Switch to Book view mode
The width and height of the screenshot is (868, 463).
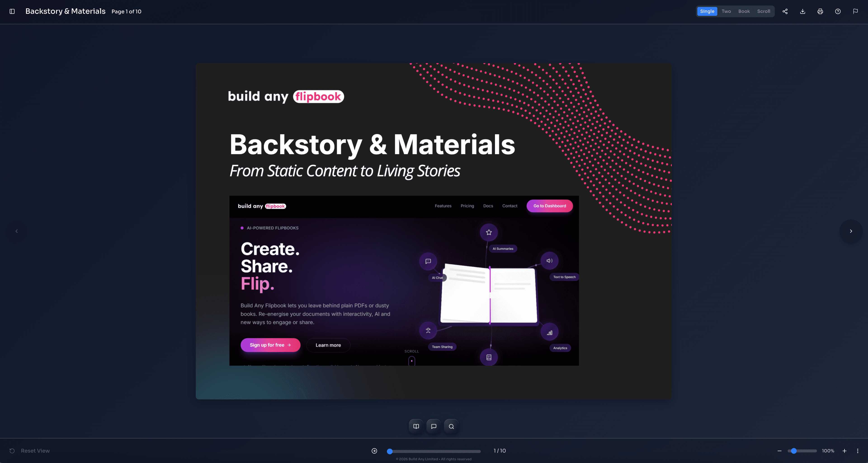pyautogui.click(x=744, y=12)
